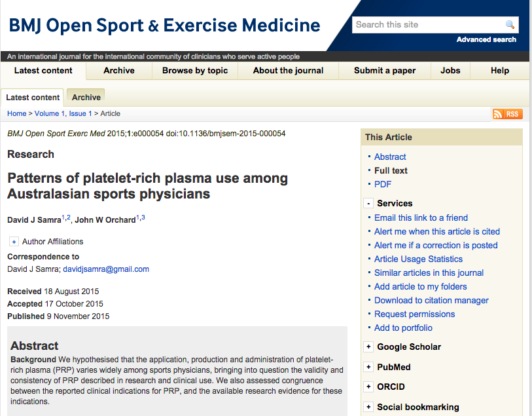Expand the PubMed section
The height and width of the screenshot is (416, 532).
pyautogui.click(x=368, y=367)
